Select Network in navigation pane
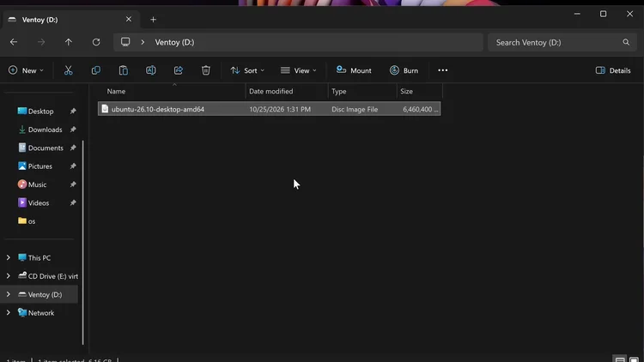 [x=41, y=313]
